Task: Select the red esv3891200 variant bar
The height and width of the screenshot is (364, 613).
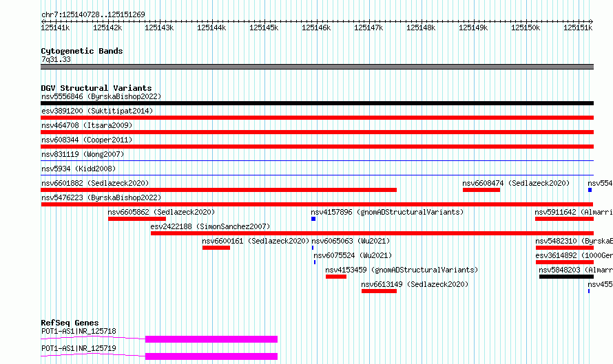Action: coord(317,118)
